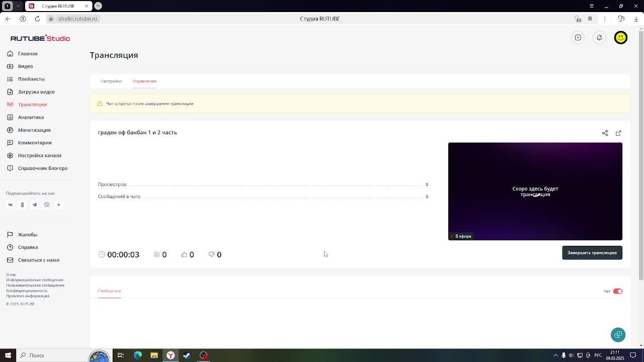644x362 pixels.
Task: Toggle the Чат switch off
Action: 618,291
